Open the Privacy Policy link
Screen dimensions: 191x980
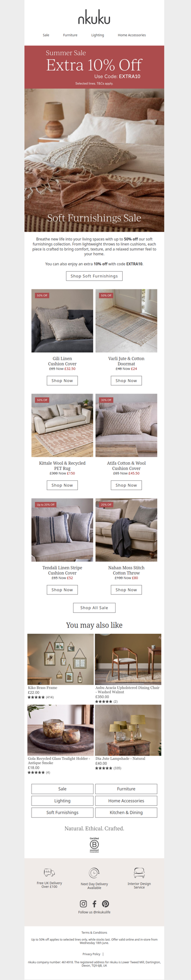click(91, 954)
